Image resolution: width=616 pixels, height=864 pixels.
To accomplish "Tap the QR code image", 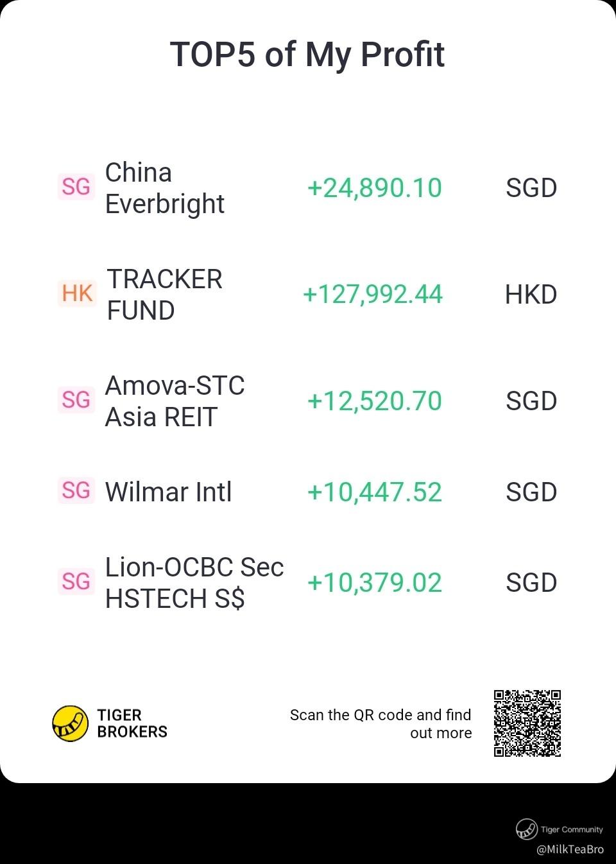I will pyautogui.click(x=527, y=723).
